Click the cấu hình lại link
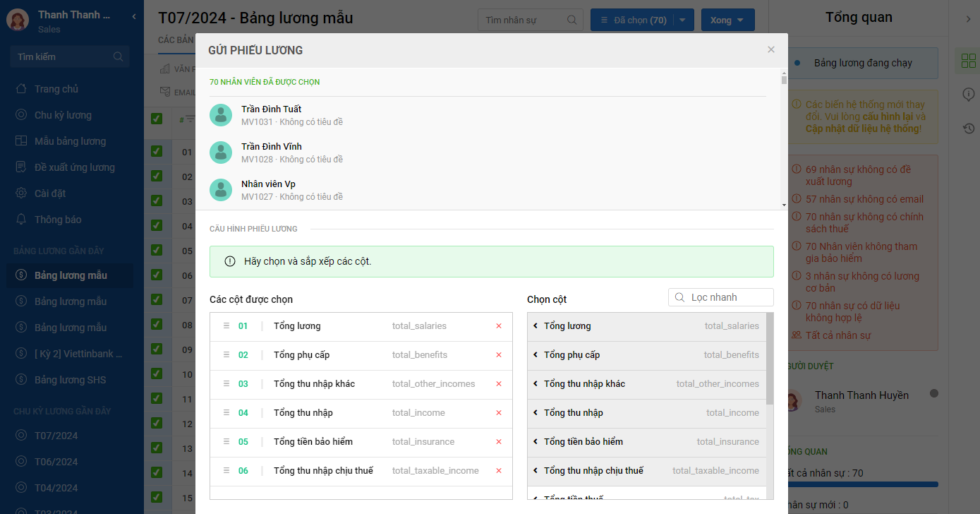This screenshot has height=514, width=980. click(x=889, y=116)
